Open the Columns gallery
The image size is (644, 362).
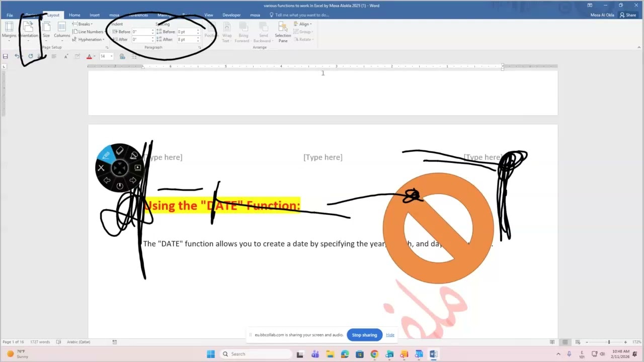[62, 31]
